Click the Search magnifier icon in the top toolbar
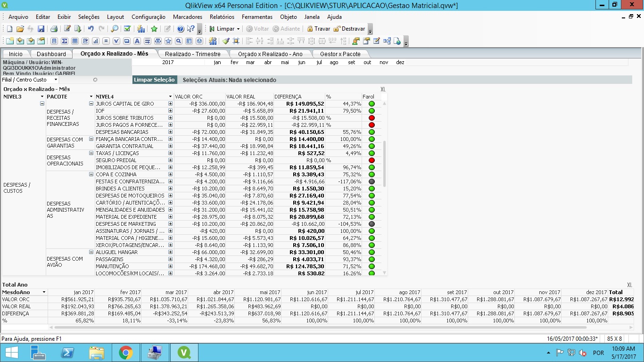This screenshot has width=644, height=362. (x=115, y=29)
